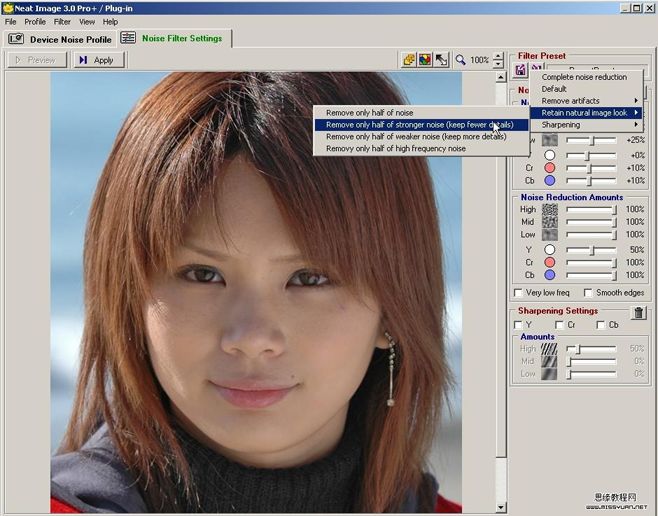The width and height of the screenshot is (658, 516).
Task: Adjust the Mid noise reduction slider
Action: [591, 222]
